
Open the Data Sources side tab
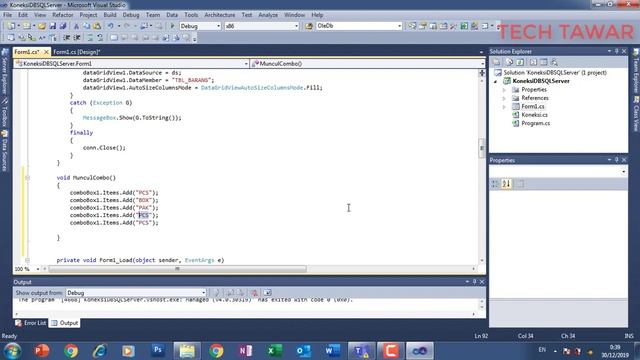[x=4, y=151]
